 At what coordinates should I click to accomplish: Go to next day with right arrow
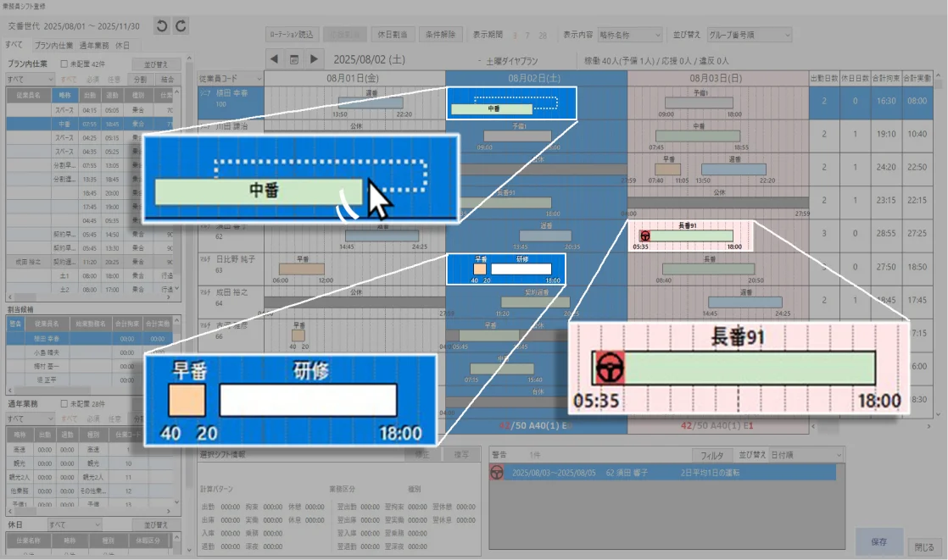point(314,59)
